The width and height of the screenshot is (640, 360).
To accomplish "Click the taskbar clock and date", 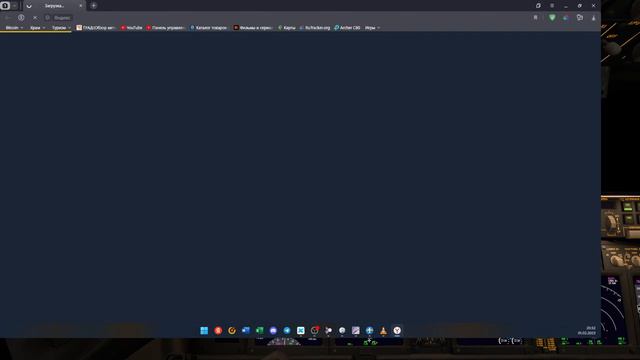I will click(587, 331).
